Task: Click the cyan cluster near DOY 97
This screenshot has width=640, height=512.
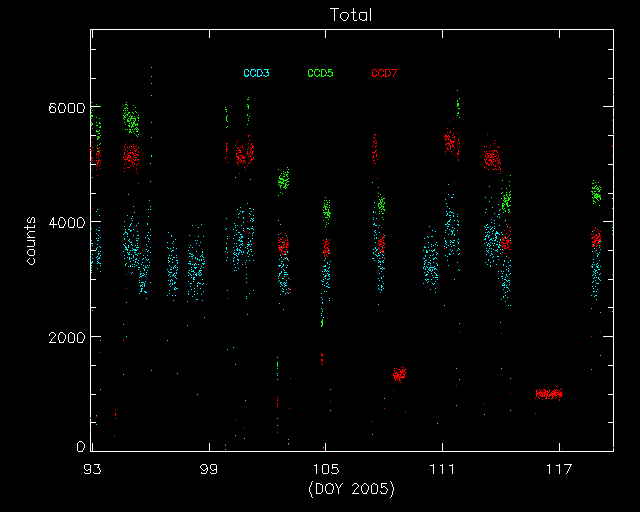Action: tap(173, 268)
